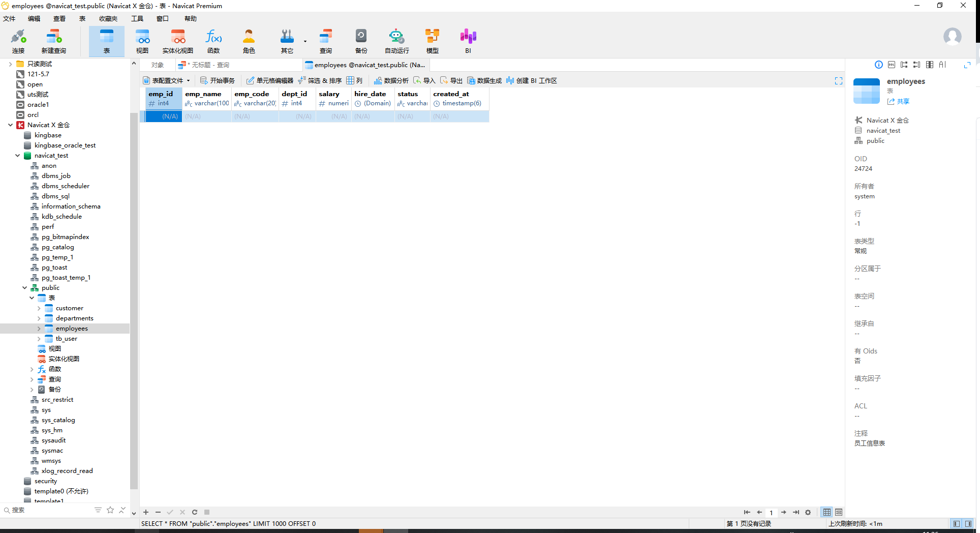The width and height of the screenshot is (980, 533).
Task: Click the 数据分析 button
Action: point(391,81)
